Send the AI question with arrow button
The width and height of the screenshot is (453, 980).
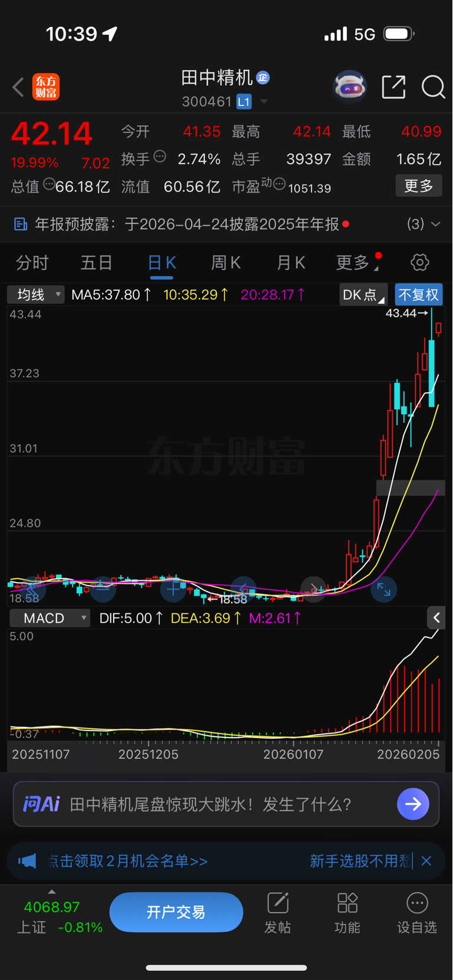coord(413,804)
